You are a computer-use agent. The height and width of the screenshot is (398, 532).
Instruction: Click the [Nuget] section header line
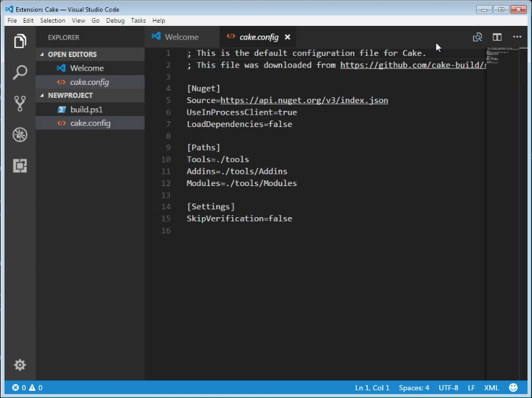pos(204,89)
